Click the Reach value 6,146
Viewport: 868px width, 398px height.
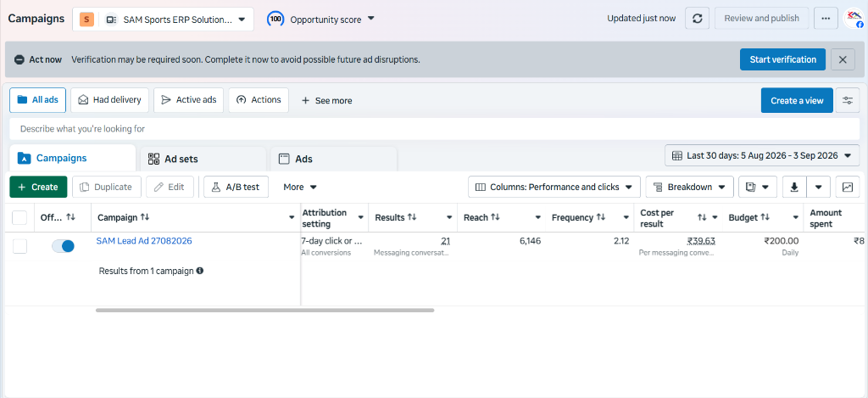tap(531, 240)
